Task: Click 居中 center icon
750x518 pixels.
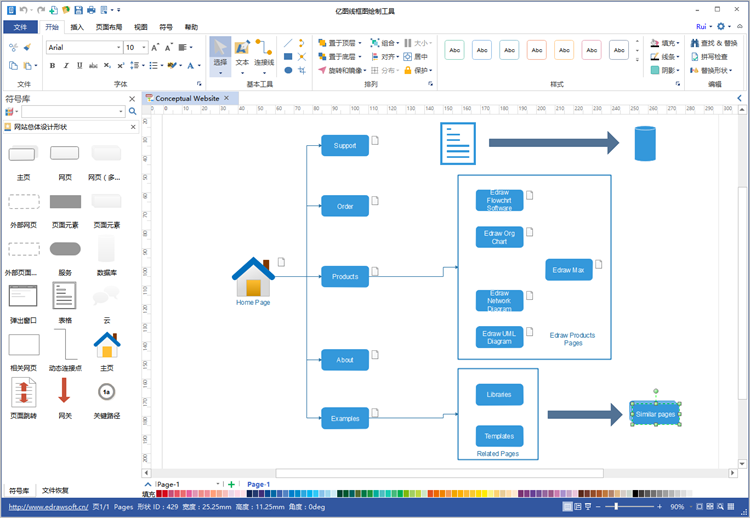Action: [x=415, y=56]
